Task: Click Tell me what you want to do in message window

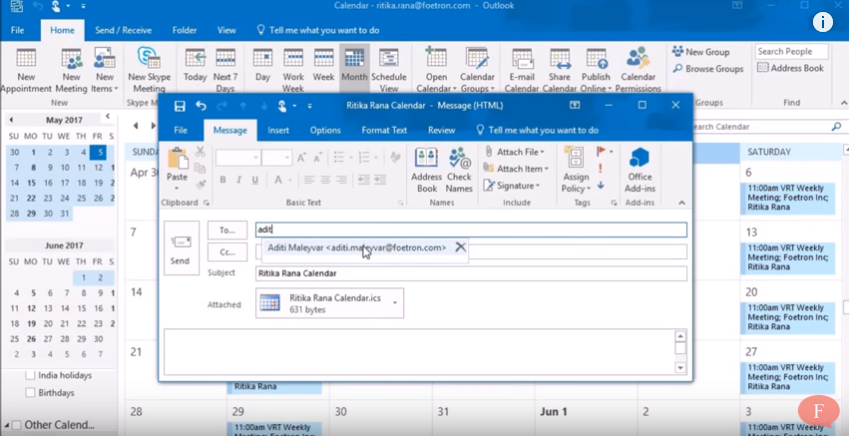Action: pos(537,131)
